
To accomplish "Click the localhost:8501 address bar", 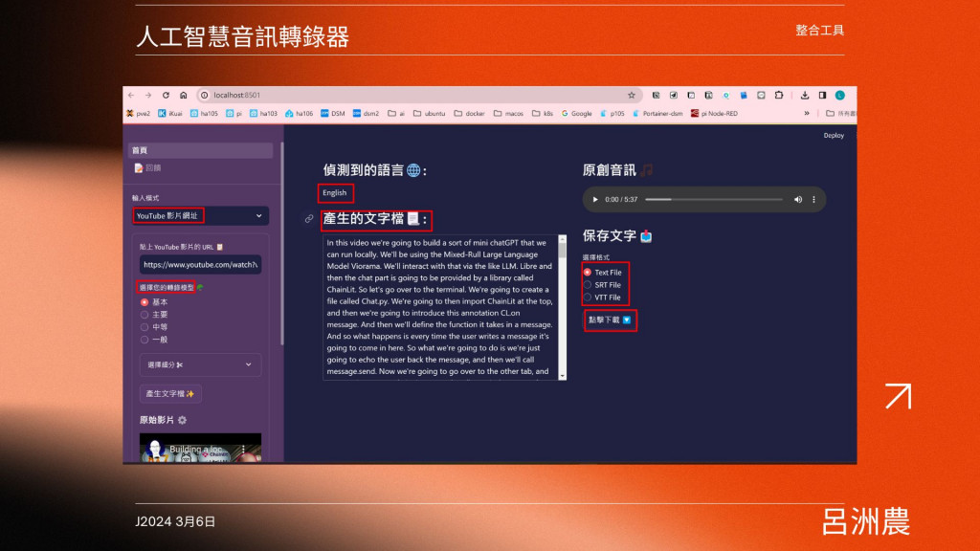I will point(417,95).
